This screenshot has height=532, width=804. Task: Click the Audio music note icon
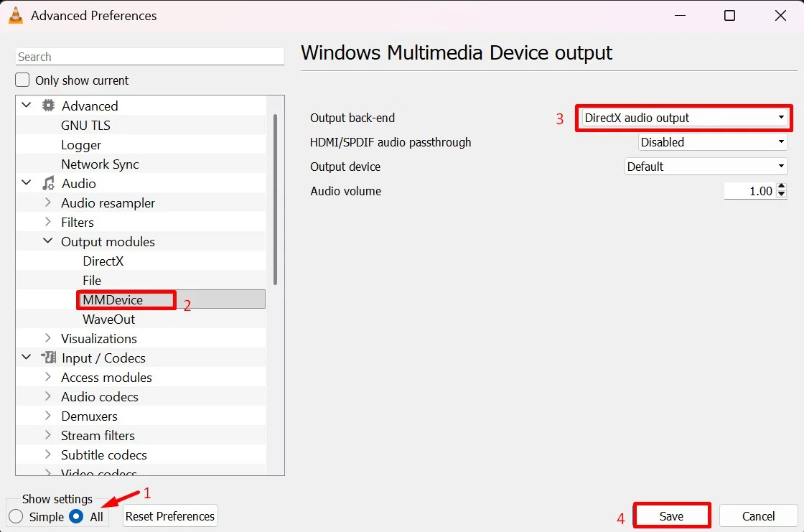coord(48,183)
